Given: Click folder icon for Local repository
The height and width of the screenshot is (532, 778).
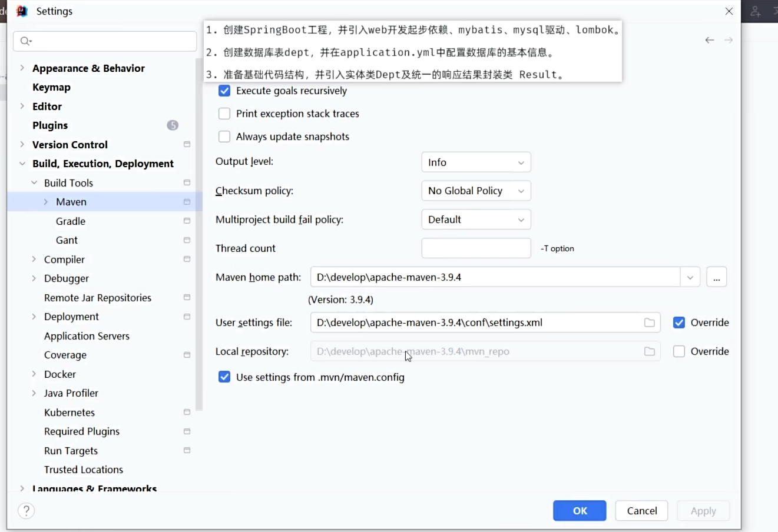Looking at the screenshot, I should [x=649, y=351].
